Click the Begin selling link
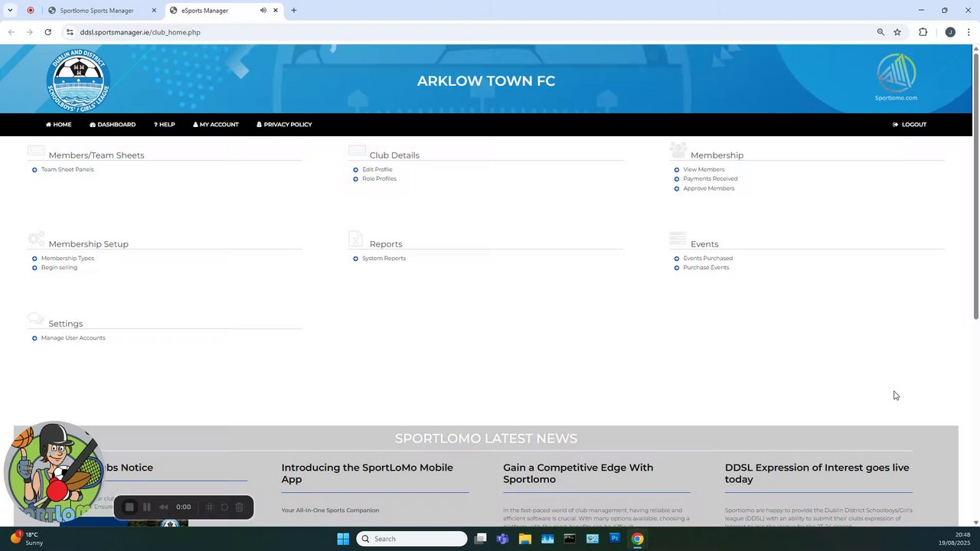This screenshot has height=551, width=980. (x=59, y=268)
